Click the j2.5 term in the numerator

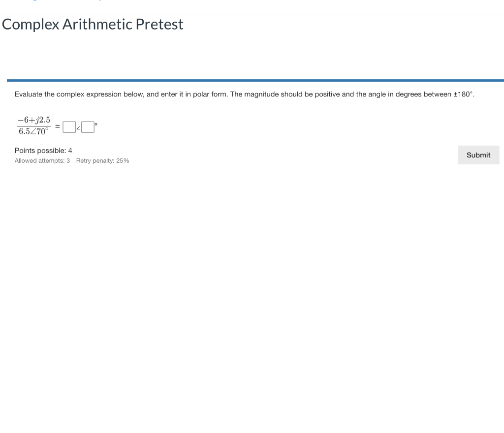coord(43,120)
